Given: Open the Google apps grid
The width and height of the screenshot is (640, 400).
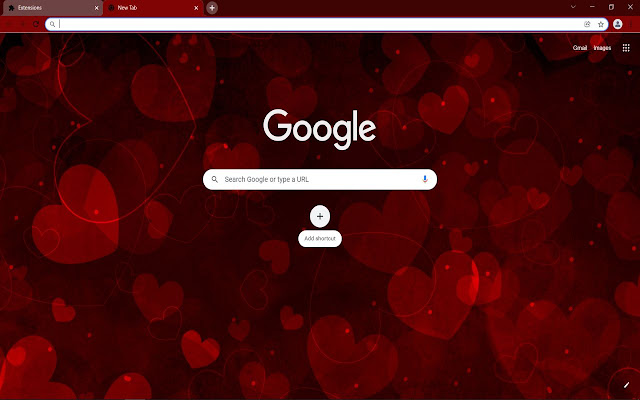Looking at the screenshot, I should point(626,48).
